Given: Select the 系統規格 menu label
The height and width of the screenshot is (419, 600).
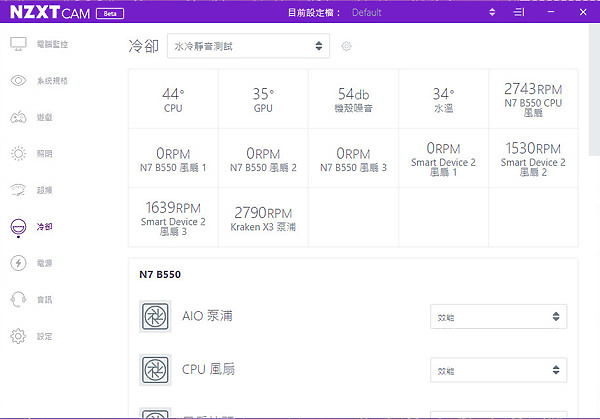Looking at the screenshot, I should tap(52, 81).
